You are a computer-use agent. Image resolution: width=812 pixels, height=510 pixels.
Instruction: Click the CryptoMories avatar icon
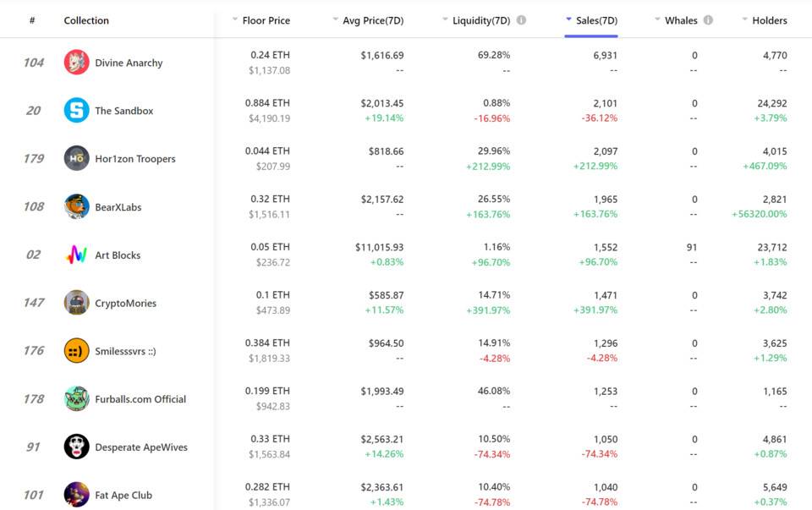77,303
